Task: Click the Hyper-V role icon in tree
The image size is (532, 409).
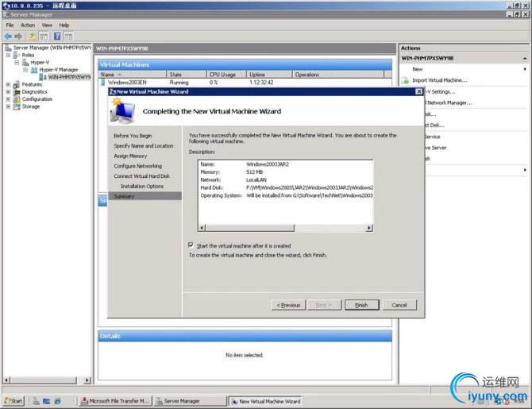Action: 25,63
